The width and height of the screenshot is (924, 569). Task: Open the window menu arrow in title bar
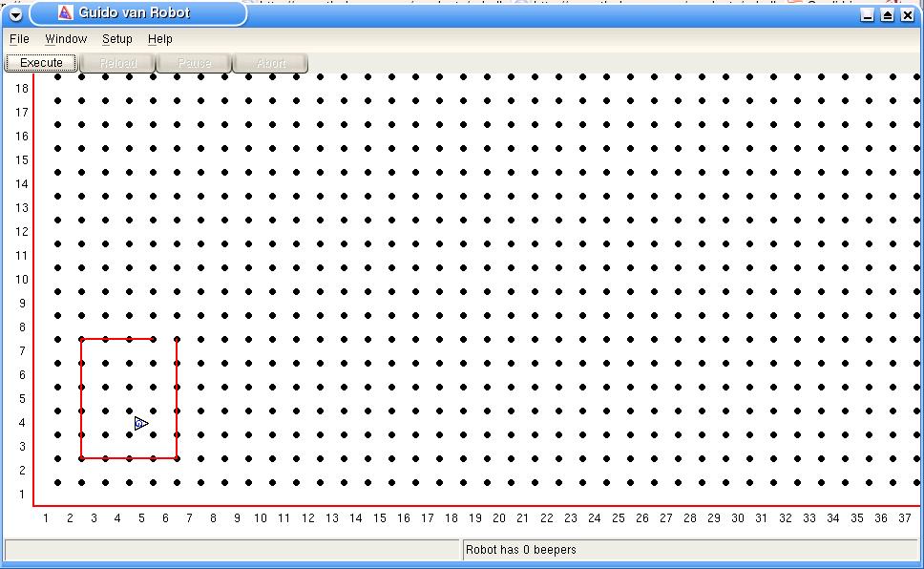(15, 14)
